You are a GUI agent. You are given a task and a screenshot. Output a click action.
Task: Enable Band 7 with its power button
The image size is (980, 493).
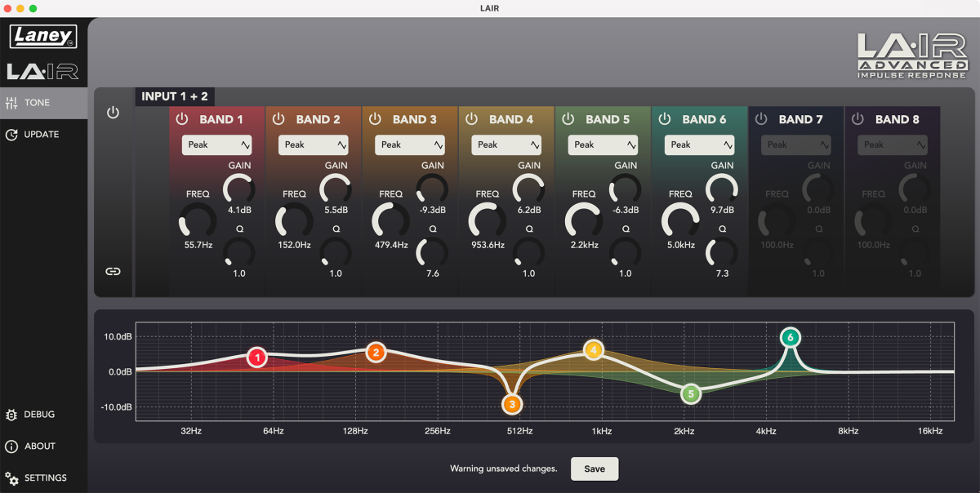pyautogui.click(x=761, y=119)
